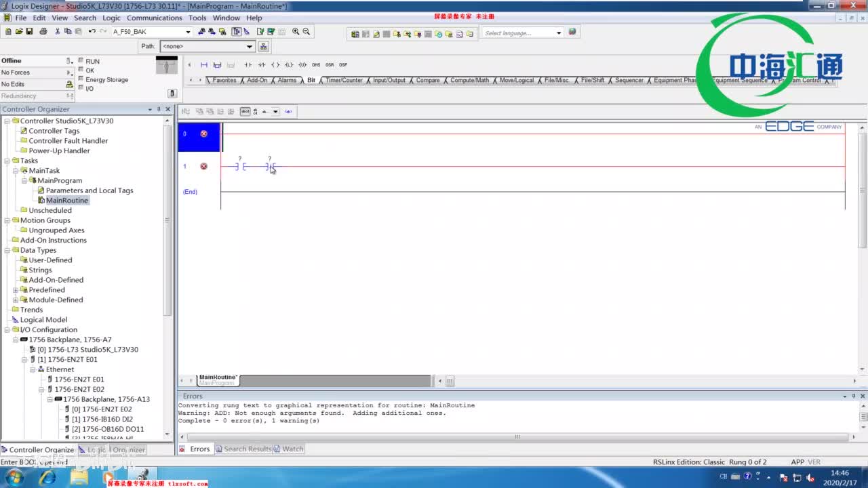
Task: Collapse the I/O Configuration folder
Action: 7,329
